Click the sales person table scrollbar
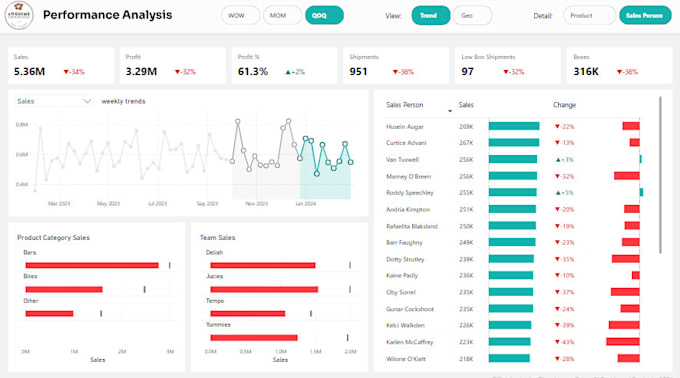Viewport: 680px width, 378px height. 660,175
